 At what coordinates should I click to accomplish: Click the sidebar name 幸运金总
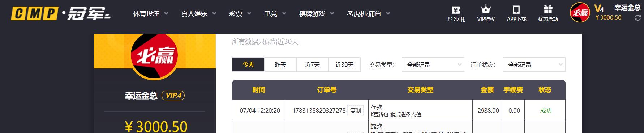[141, 96]
